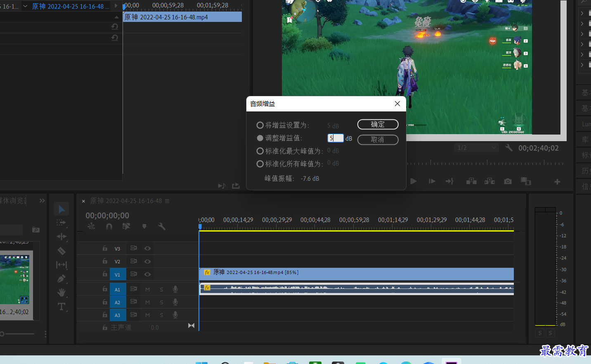Select 'Normalize Max Peak' radio option
Image resolution: width=591 pixels, height=364 pixels.
(260, 151)
